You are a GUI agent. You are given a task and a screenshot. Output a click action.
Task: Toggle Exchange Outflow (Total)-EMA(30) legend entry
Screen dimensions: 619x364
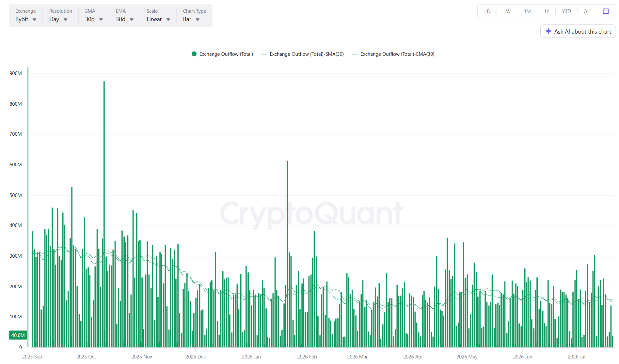(x=393, y=54)
